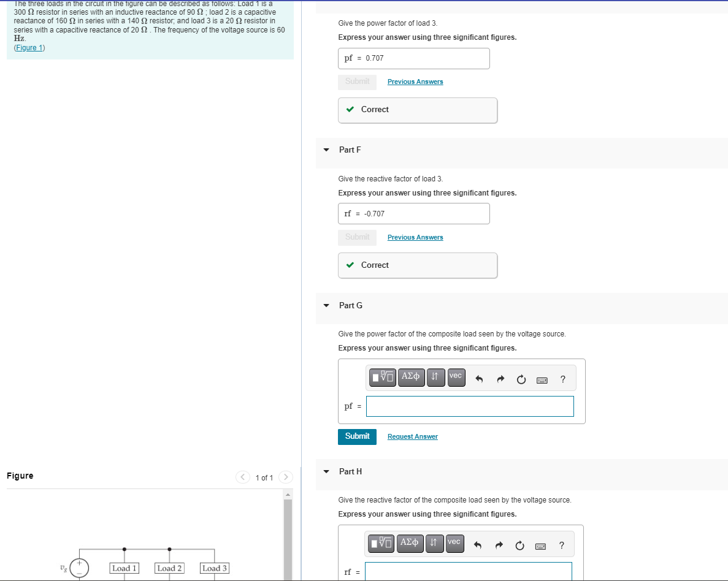728x581 pixels.
Task: Select the vec button in Part G
Action: (456, 377)
